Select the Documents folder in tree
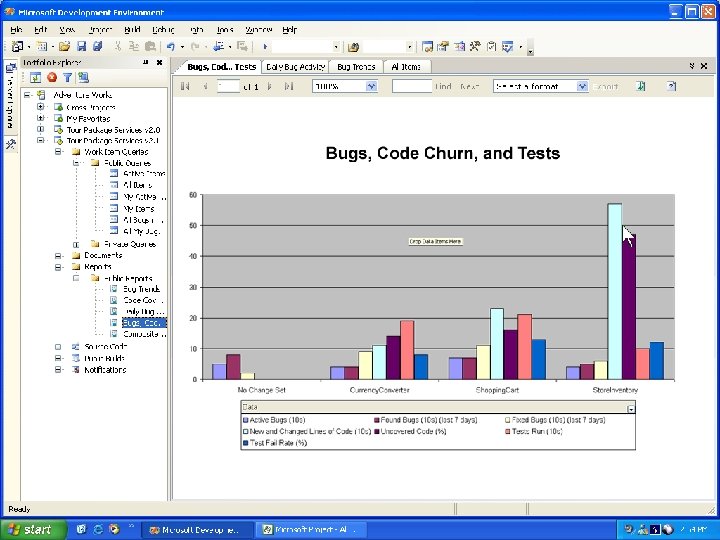The image size is (720, 540). (103, 255)
